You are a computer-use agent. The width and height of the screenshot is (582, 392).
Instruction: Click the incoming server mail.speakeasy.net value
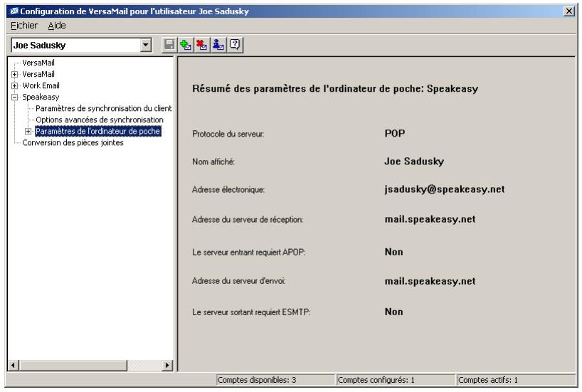[430, 219]
